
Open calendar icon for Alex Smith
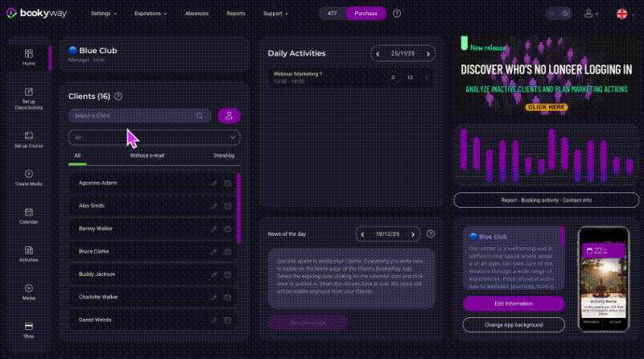228,206
